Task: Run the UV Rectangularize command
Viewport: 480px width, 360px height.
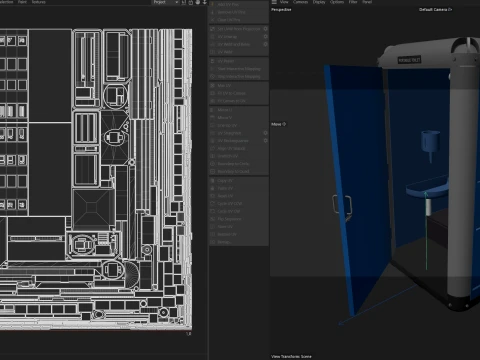Action: click(x=236, y=141)
